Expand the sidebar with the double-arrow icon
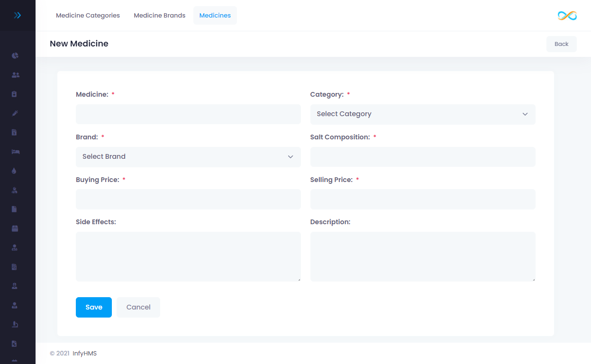The height and width of the screenshot is (364, 591). (x=18, y=15)
